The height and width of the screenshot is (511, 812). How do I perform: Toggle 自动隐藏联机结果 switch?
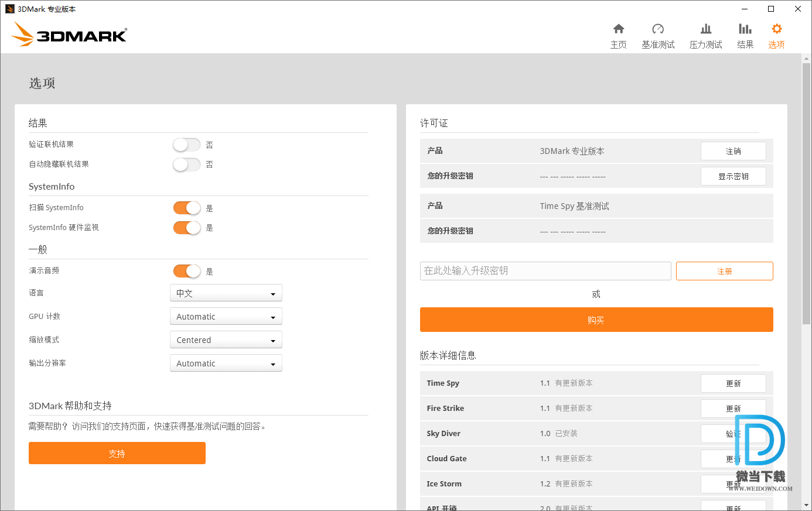(187, 164)
